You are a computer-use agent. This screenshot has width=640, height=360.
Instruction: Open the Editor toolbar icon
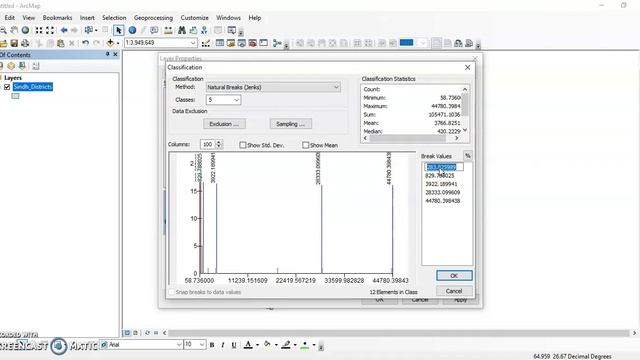click(206, 43)
